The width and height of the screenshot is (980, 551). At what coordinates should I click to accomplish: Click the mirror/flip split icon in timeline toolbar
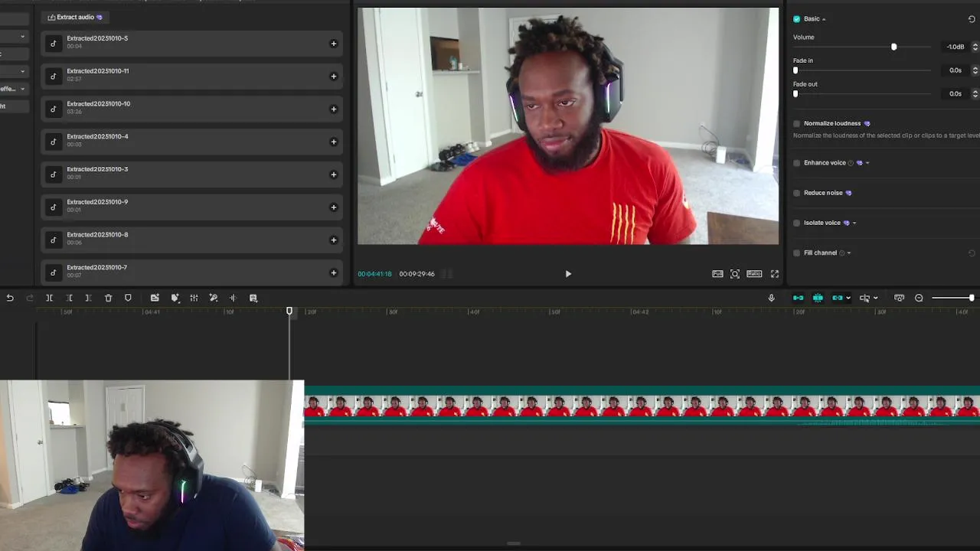[233, 298]
